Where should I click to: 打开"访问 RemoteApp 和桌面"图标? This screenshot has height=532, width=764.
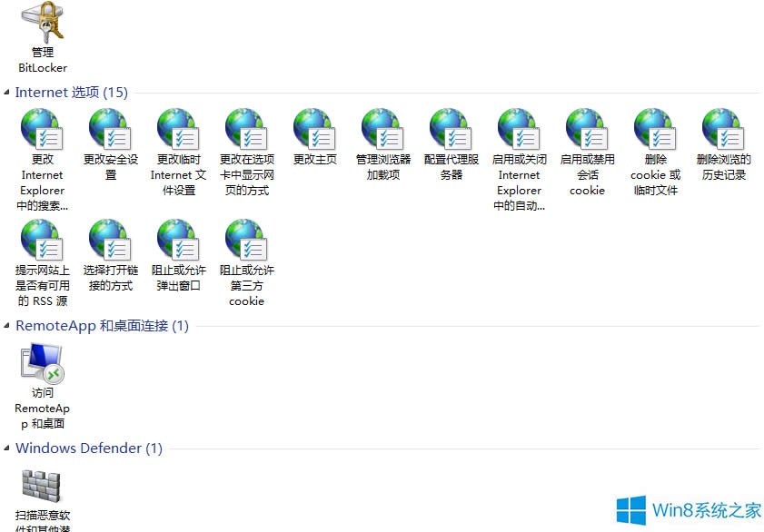(42, 361)
